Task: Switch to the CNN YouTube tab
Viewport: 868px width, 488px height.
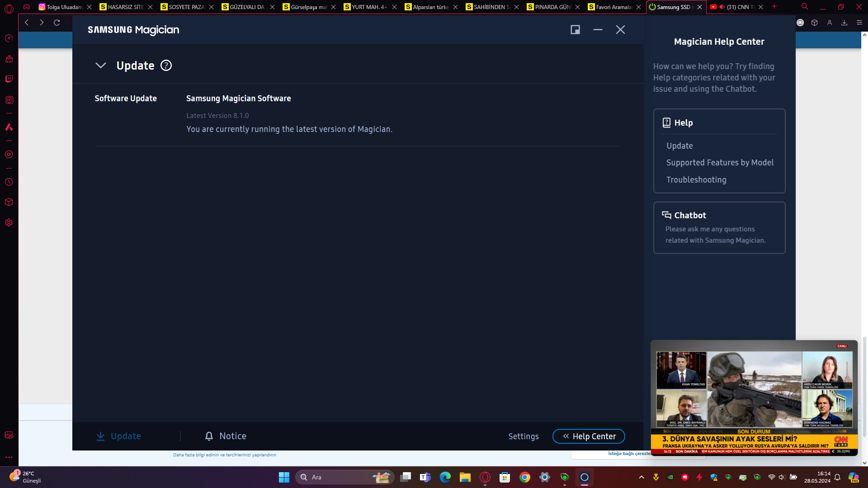Action: coord(736,7)
